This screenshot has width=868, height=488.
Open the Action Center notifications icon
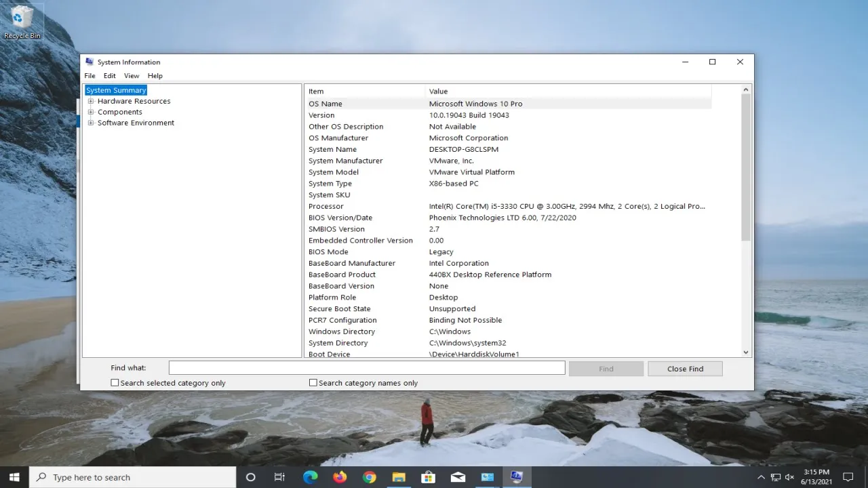[848, 477]
